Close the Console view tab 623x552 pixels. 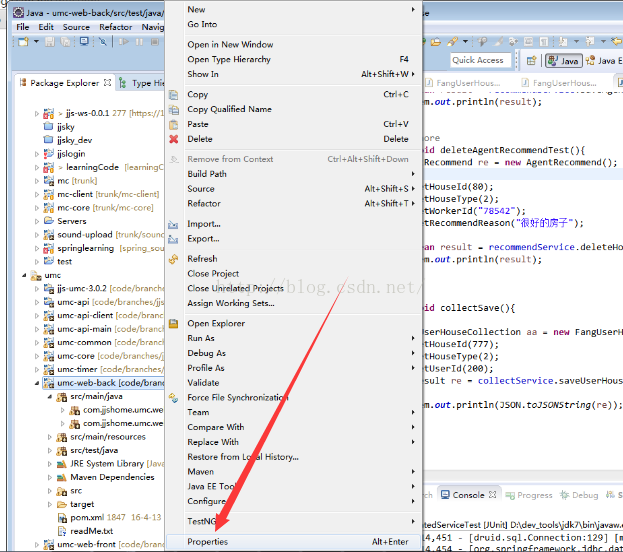pyautogui.click(x=493, y=495)
